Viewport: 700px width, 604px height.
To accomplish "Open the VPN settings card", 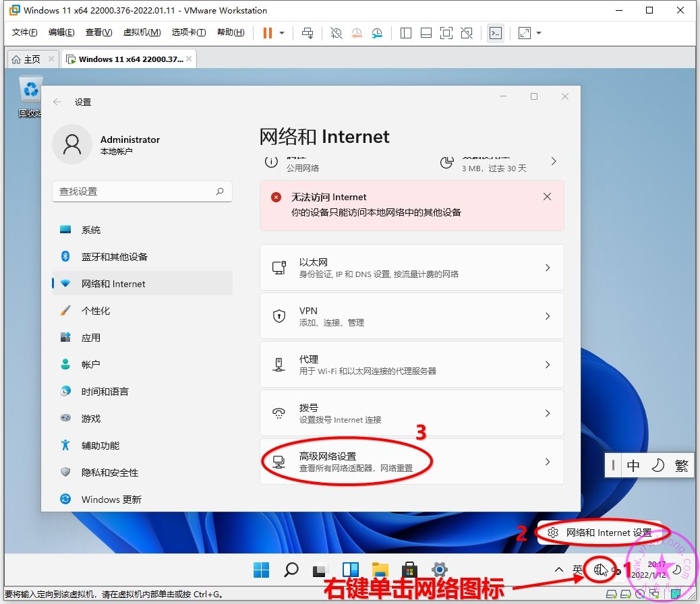I will 411,316.
